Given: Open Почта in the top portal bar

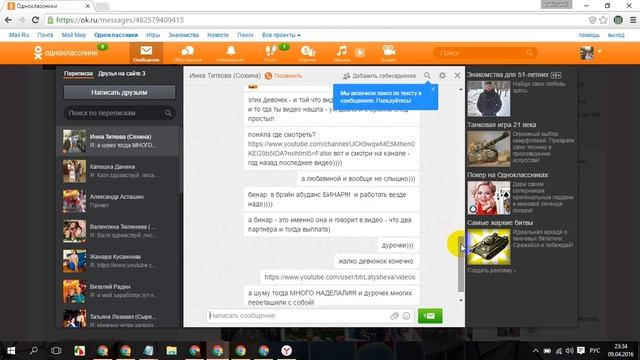Looking at the screenshot, I should click(45, 35).
